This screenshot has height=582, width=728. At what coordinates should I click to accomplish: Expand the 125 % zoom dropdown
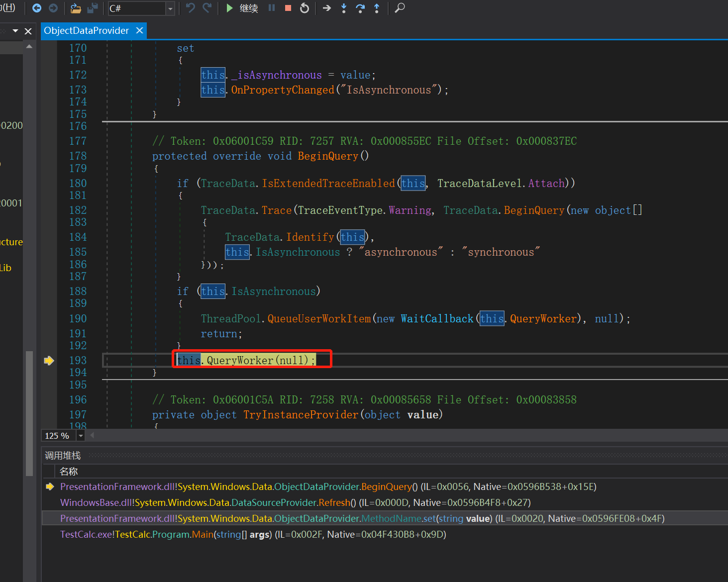[81, 436]
